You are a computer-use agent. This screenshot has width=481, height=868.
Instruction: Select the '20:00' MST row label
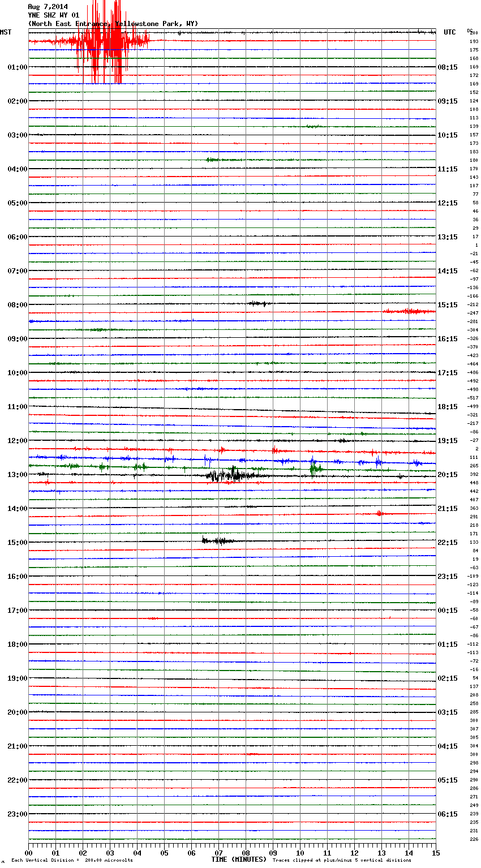point(18,712)
